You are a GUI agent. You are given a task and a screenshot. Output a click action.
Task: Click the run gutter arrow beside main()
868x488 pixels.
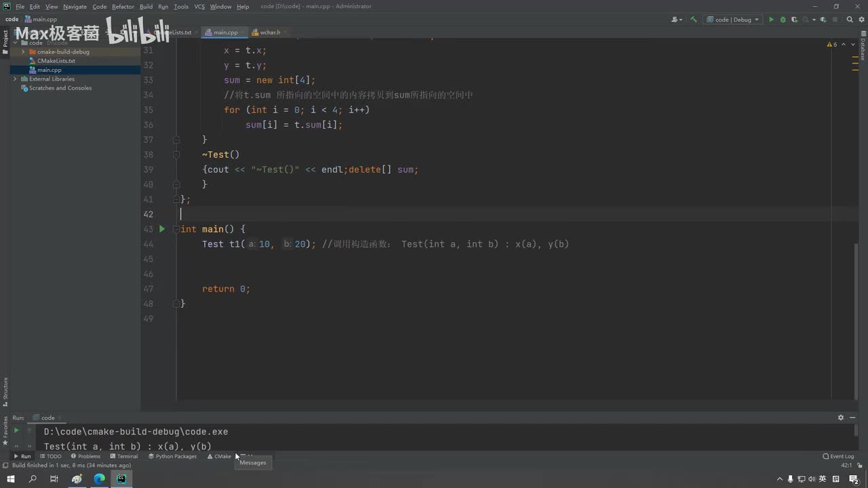coord(162,229)
